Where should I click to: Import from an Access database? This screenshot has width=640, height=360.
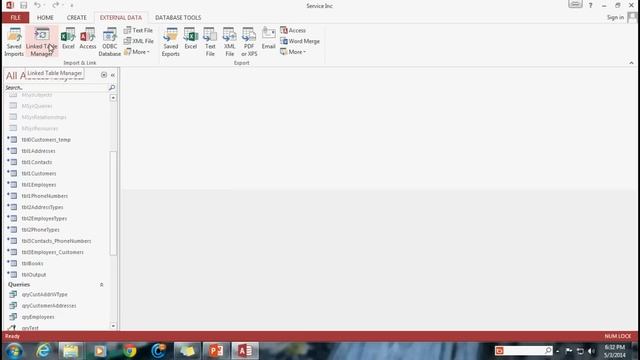point(88,39)
